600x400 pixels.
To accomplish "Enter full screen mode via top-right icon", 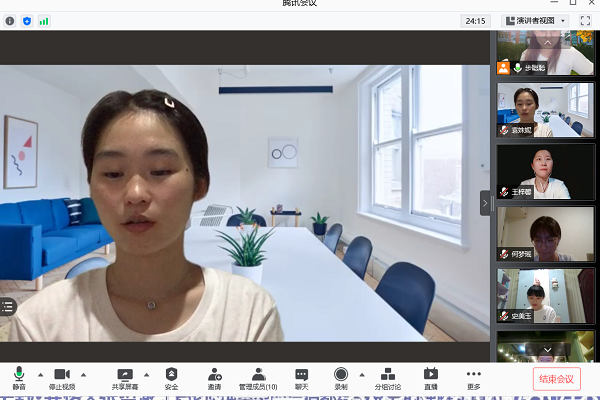I will click(583, 20).
